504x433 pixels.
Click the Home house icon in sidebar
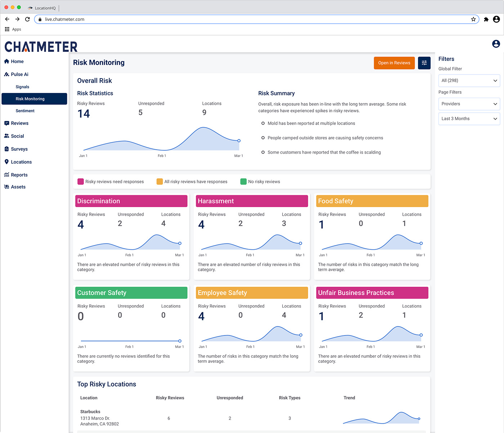point(6,62)
